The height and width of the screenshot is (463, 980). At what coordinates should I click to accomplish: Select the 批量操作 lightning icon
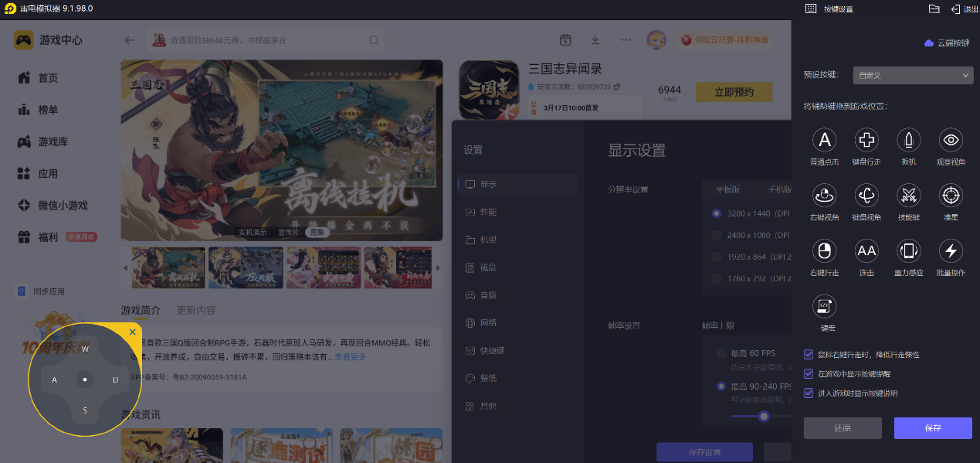pyautogui.click(x=951, y=250)
